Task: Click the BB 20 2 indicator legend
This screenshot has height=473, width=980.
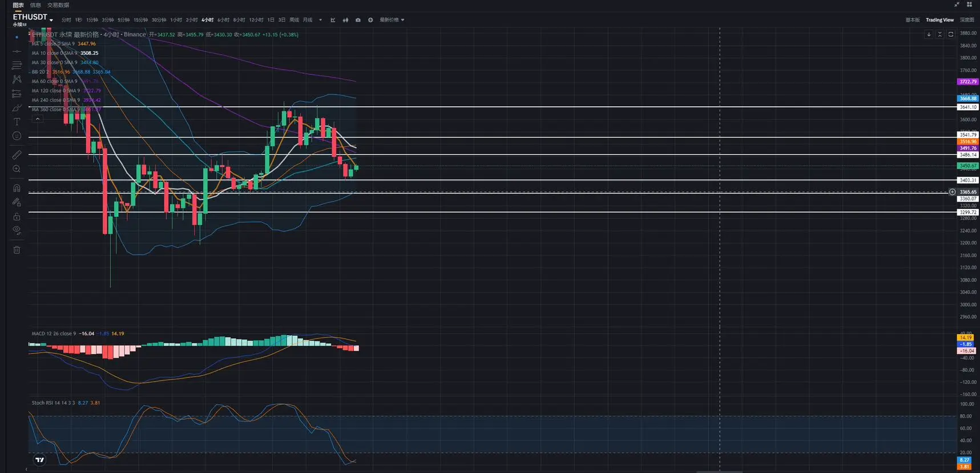Action: point(71,72)
